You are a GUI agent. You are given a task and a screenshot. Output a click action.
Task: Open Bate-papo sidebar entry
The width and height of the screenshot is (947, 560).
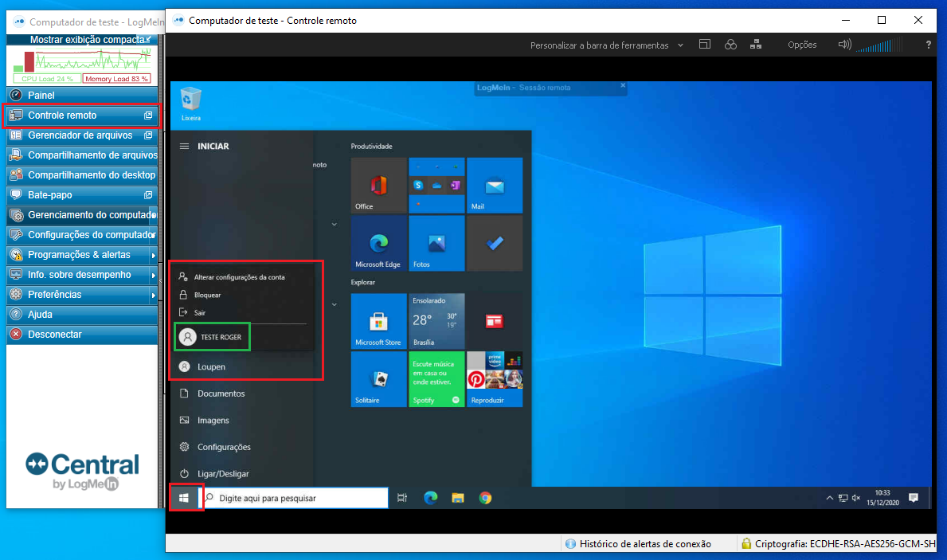(82, 195)
